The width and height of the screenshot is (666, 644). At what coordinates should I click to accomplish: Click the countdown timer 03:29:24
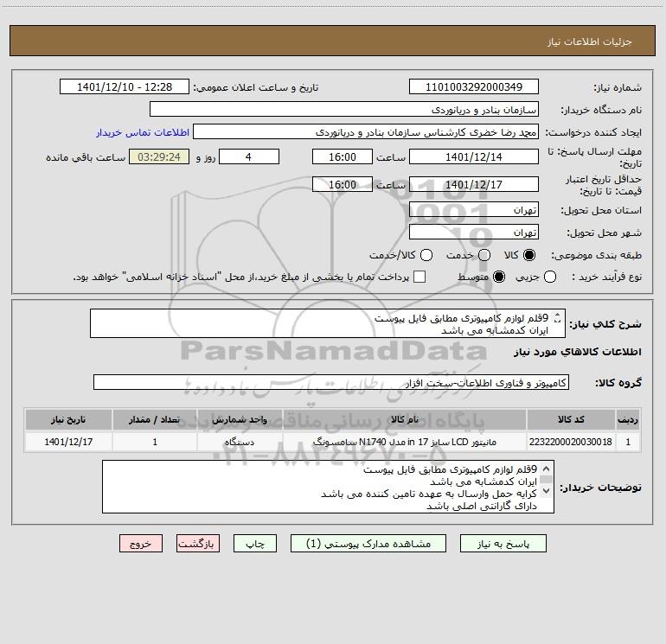click(159, 156)
